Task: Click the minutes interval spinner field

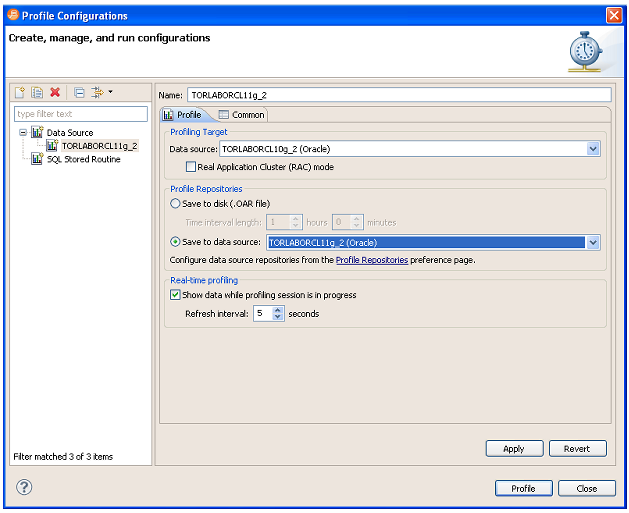Action: [x=347, y=222]
